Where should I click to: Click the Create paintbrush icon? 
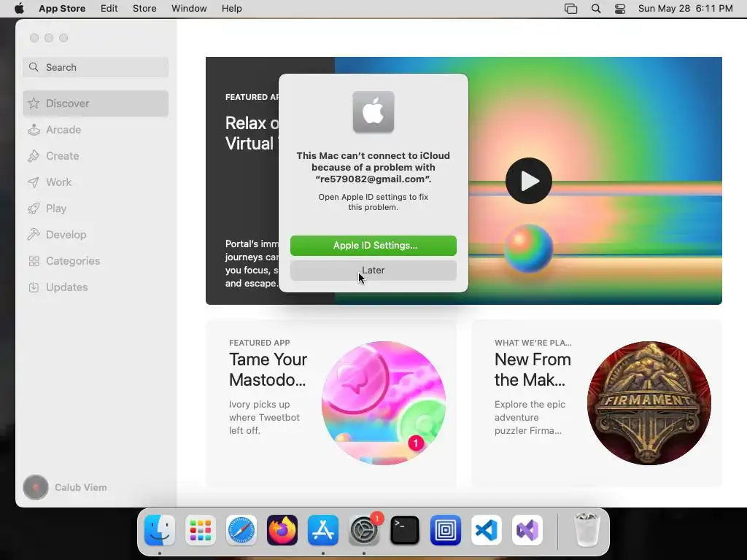tap(34, 156)
